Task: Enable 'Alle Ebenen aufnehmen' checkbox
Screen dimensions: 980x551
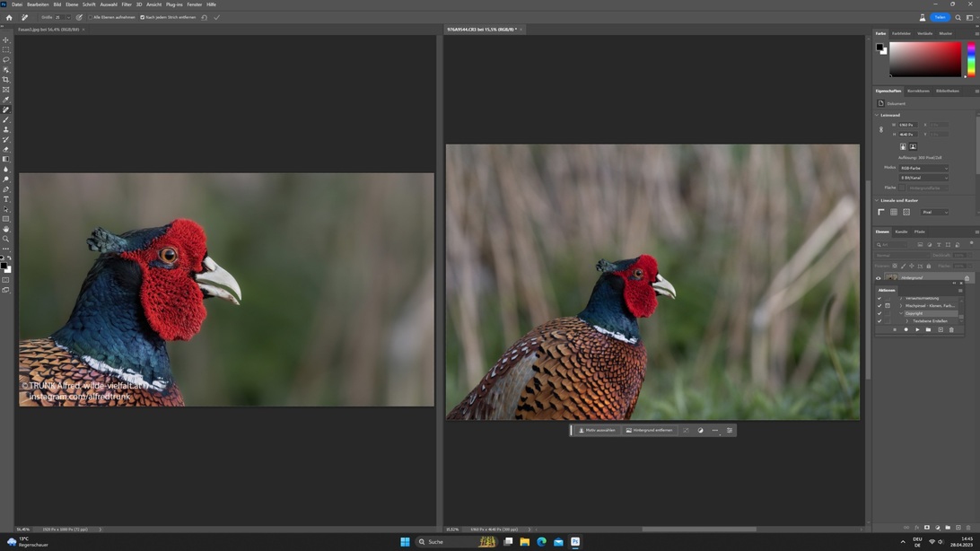Action: click(91, 17)
